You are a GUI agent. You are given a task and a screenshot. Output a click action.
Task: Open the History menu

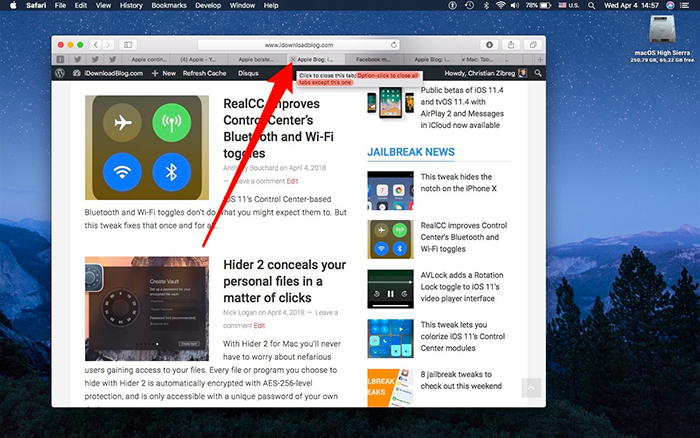pyautogui.click(x=131, y=5)
